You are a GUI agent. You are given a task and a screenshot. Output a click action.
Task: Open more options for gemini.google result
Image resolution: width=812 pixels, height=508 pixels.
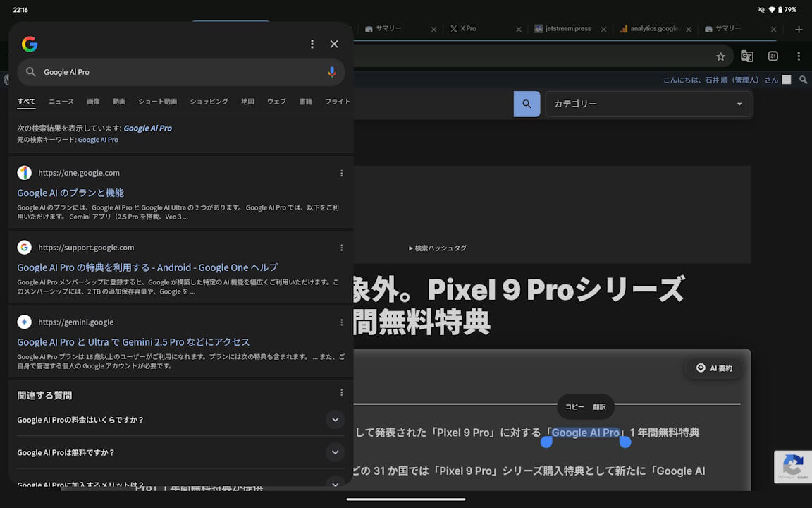[341, 322]
